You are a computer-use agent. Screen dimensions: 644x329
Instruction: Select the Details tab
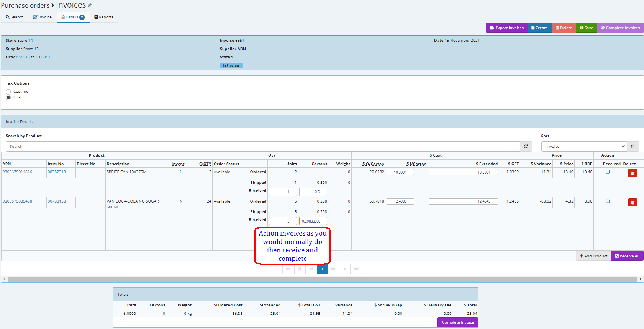point(73,17)
